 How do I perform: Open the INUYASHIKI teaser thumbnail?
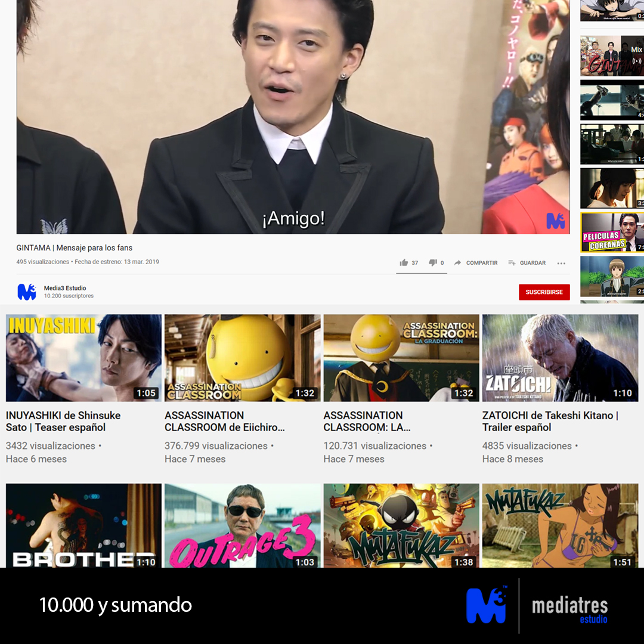point(83,358)
